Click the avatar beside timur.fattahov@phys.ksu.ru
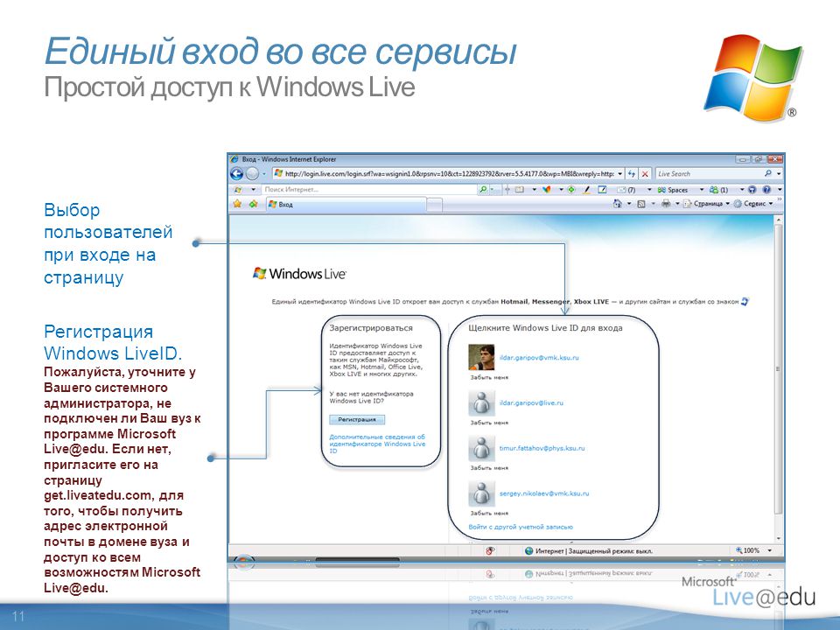The width and height of the screenshot is (840, 630). coord(481,448)
